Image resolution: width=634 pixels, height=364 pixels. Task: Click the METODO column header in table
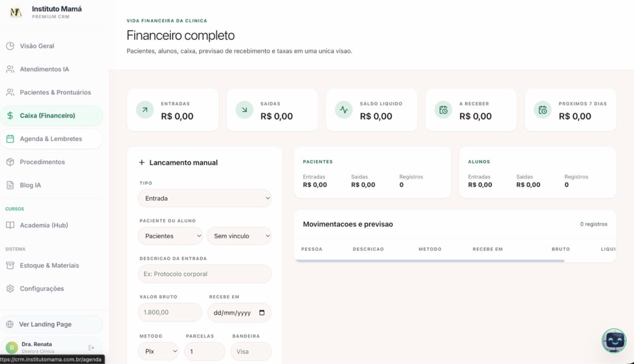coord(430,249)
